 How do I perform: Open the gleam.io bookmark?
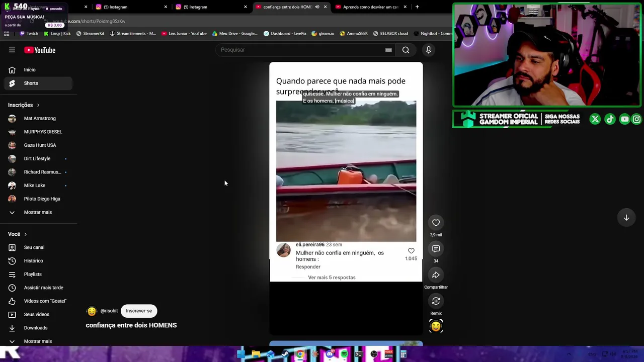[x=323, y=34]
